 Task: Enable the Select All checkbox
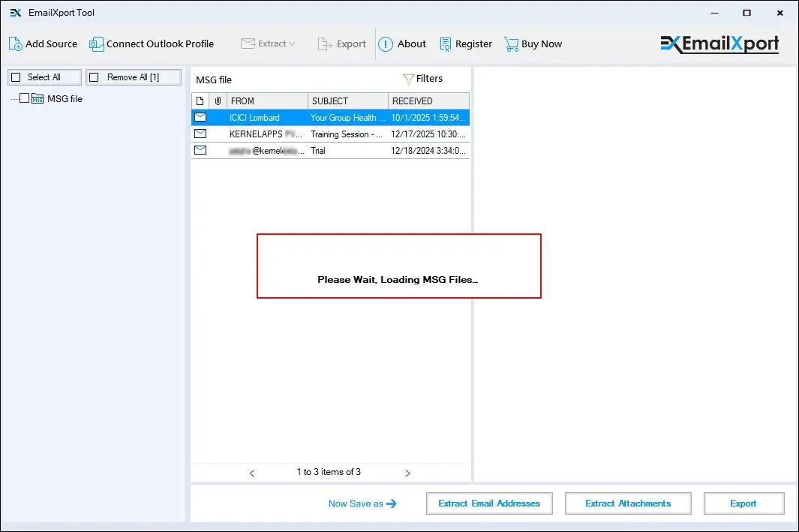[17, 77]
